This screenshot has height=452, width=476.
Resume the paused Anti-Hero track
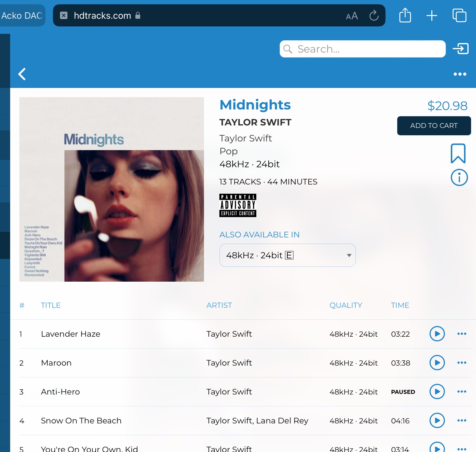[437, 391]
